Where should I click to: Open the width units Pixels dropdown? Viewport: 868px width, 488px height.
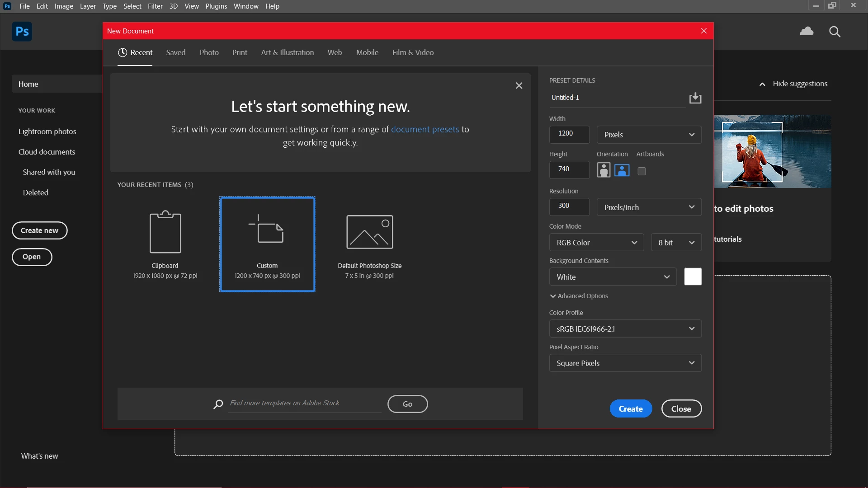pos(649,135)
